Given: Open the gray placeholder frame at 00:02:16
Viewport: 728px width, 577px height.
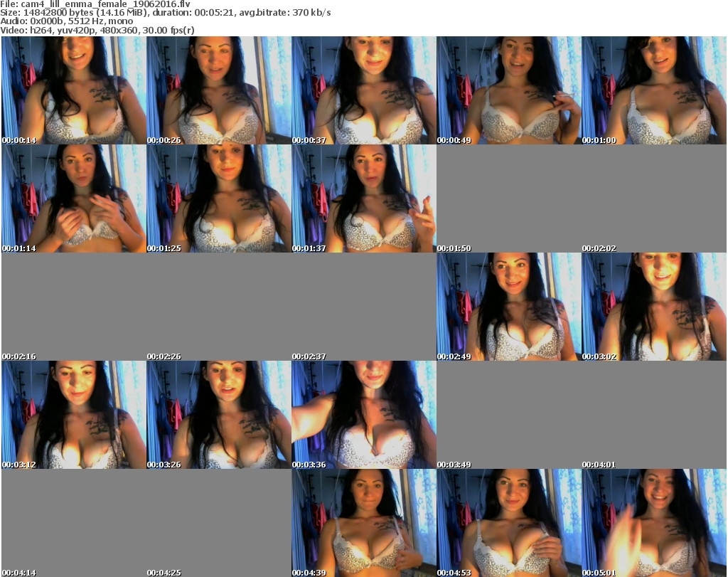Looking at the screenshot, I should 74,307.
